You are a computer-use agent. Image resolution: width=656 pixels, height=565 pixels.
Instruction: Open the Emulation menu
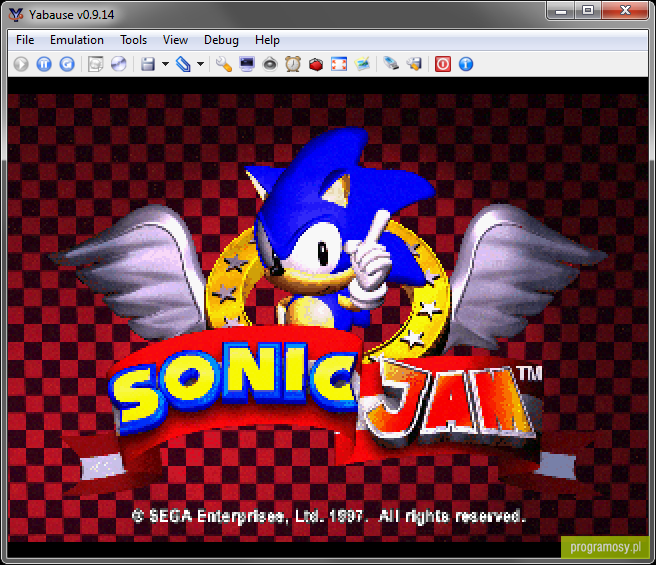click(77, 40)
